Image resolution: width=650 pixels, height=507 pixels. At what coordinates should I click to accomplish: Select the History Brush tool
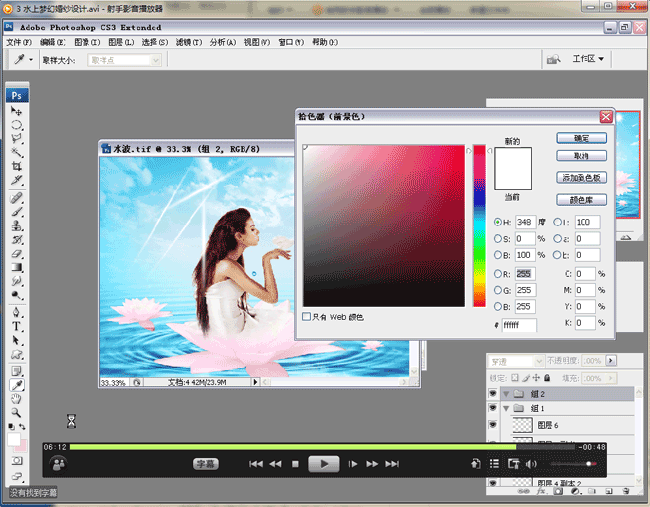point(17,240)
